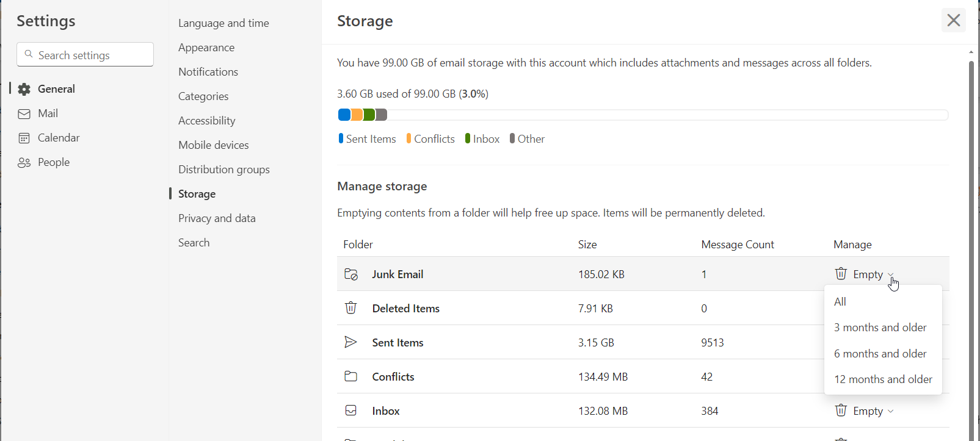Click the Sent Items arrow icon
Screen dimensions: 980x441
(x=351, y=342)
